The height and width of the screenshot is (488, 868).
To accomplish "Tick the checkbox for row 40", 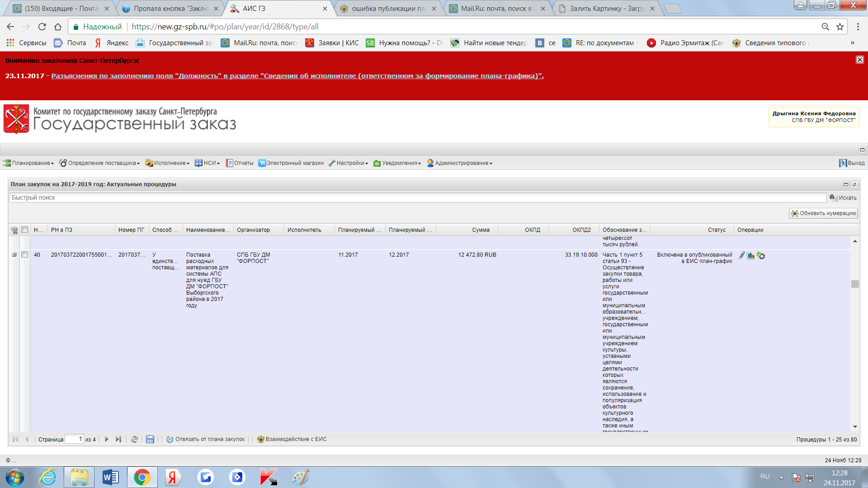I will pos(25,255).
